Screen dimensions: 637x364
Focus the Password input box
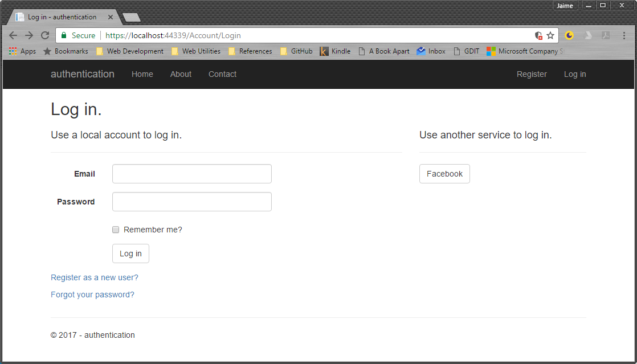coord(192,202)
